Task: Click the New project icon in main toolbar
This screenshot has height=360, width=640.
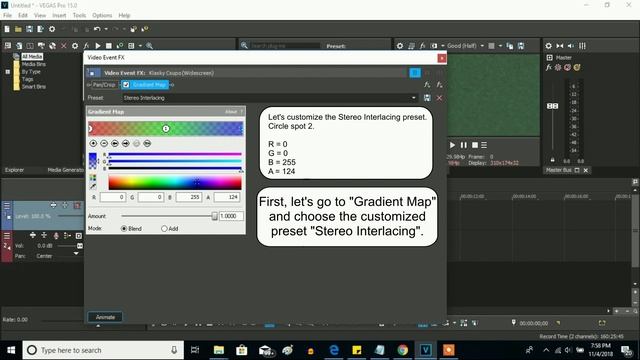Action: 7,29
